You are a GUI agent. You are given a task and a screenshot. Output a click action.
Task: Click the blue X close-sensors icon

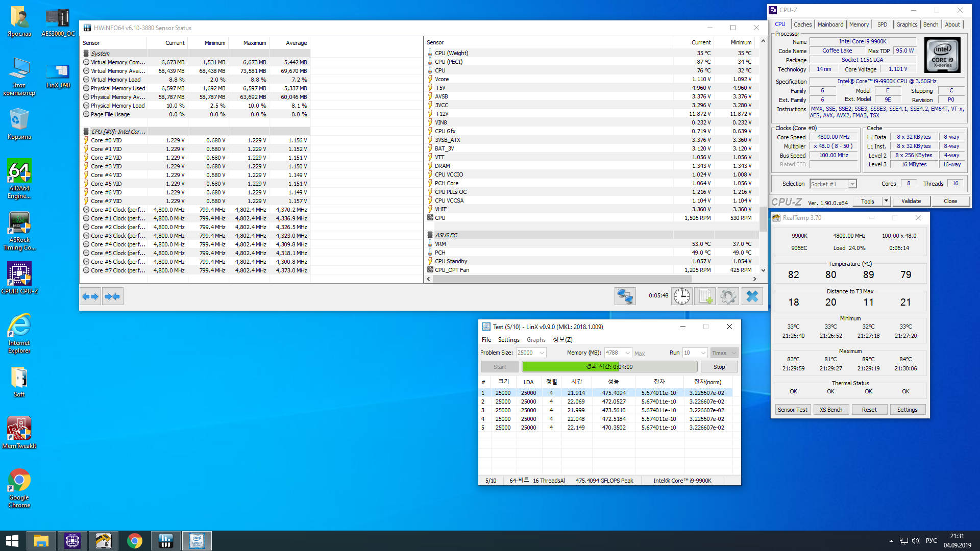tap(752, 296)
